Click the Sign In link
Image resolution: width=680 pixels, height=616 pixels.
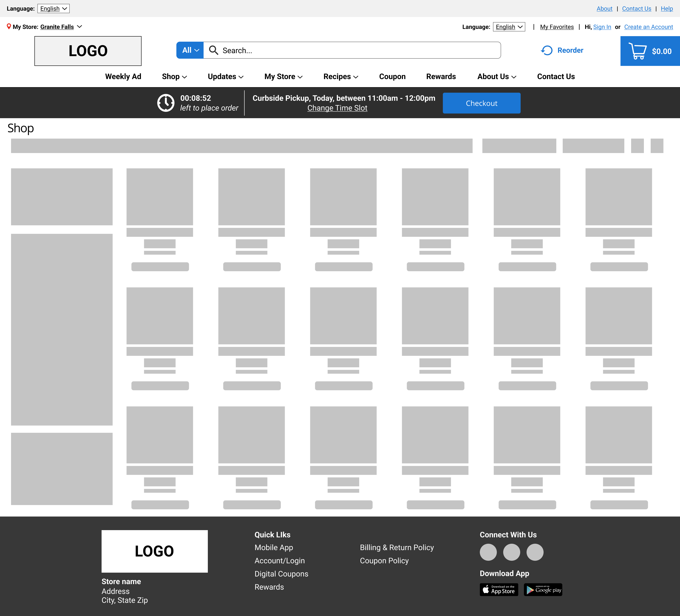602,27
